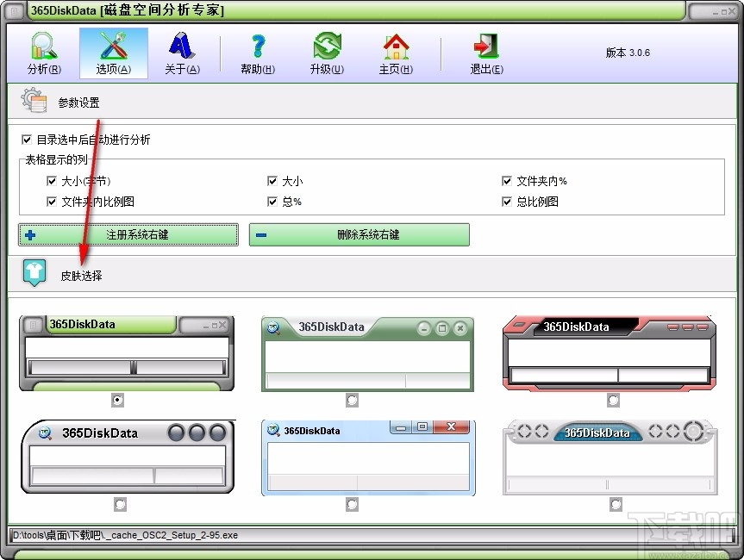This screenshot has width=744, height=560.
Task: Click the 皮肤选择 section header label
Action: (81, 276)
